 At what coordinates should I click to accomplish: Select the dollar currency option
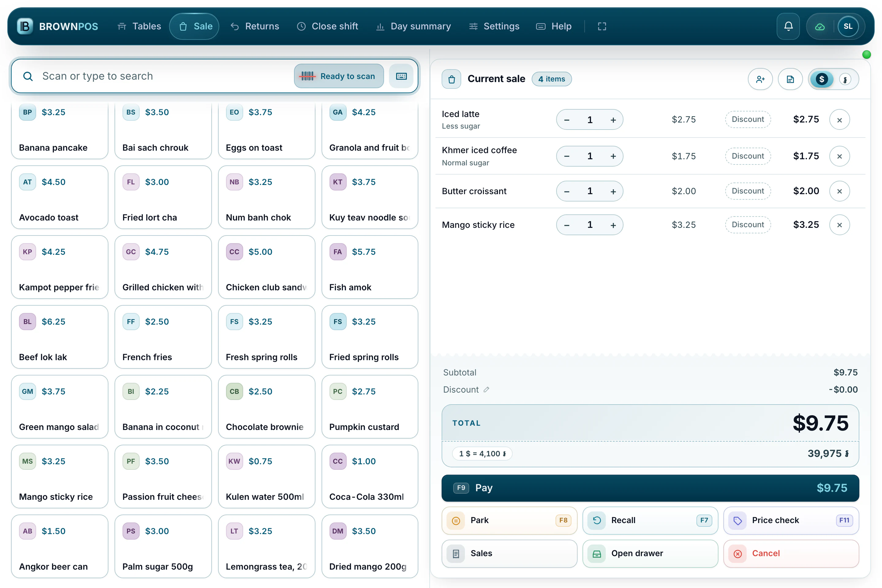tap(822, 79)
